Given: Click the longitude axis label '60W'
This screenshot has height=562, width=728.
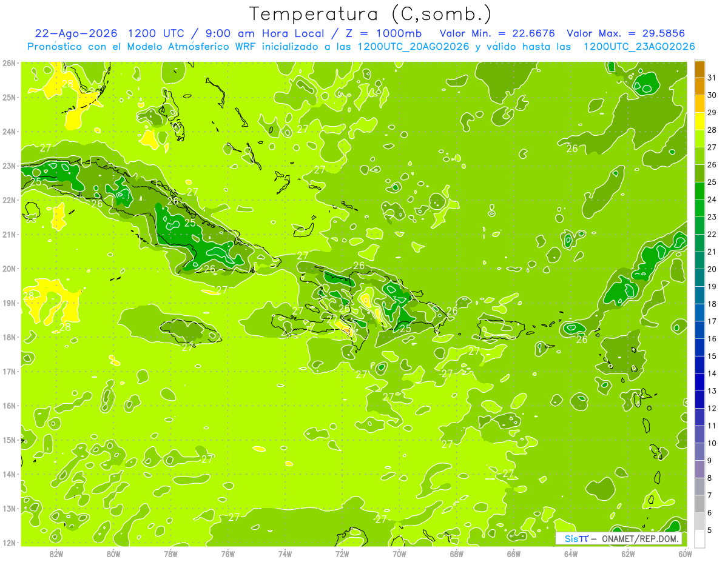Looking at the screenshot, I should 685,554.
